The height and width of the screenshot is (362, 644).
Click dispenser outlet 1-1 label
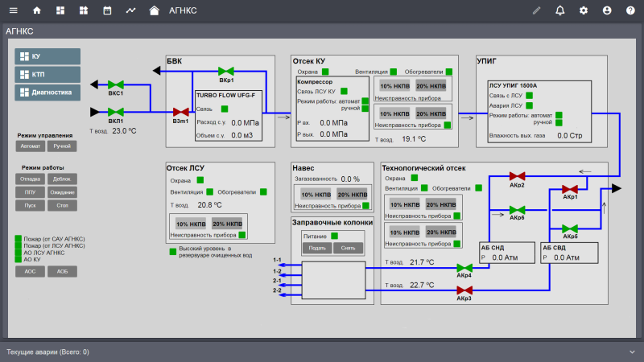pos(277,260)
